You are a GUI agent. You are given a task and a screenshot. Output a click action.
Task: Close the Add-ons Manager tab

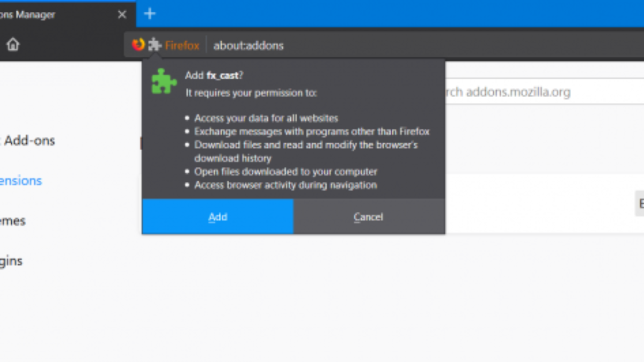pos(122,14)
